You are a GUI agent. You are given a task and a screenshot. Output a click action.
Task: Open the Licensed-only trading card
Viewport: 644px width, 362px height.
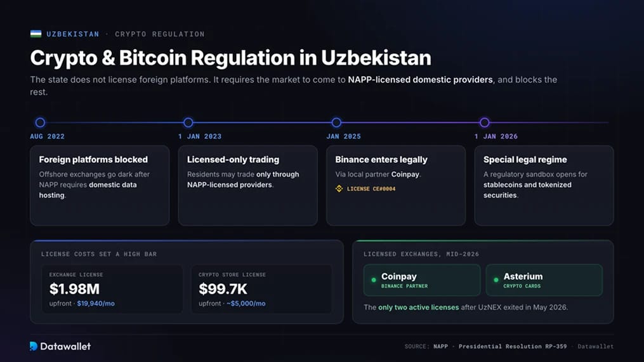tap(247, 185)
